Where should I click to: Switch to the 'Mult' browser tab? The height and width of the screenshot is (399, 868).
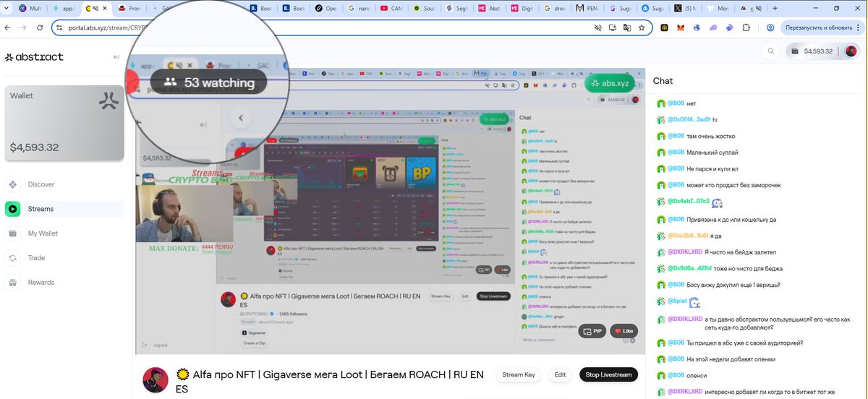click(30, 9)
